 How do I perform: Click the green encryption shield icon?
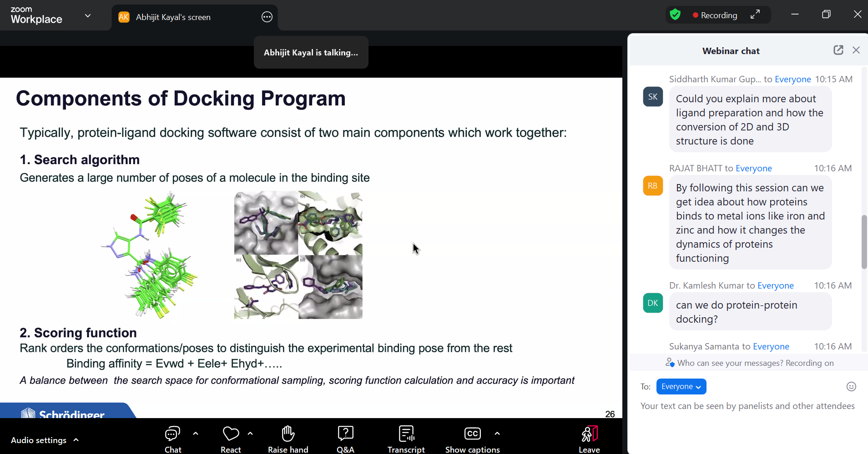675,15
